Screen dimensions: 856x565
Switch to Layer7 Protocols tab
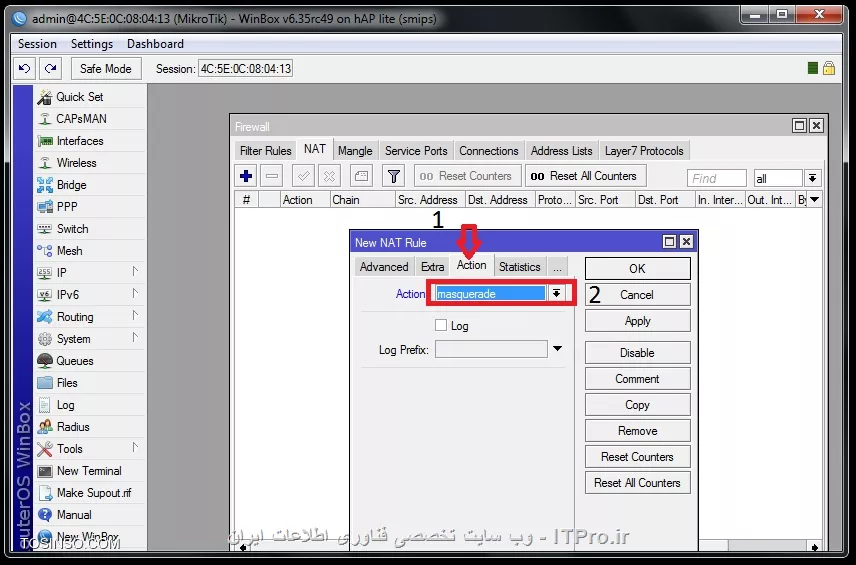pyautogui.click(x=644, y=151)
